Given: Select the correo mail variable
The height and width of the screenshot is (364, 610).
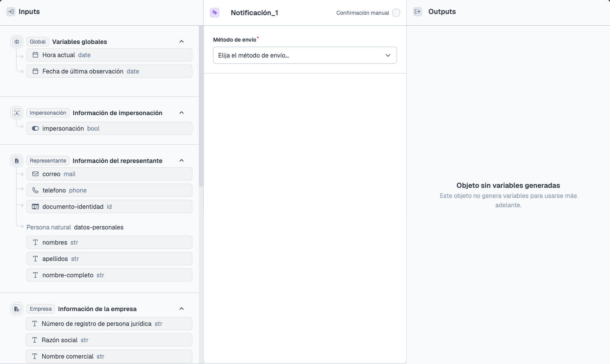Looking at the screenshot, I should point(109,174).
